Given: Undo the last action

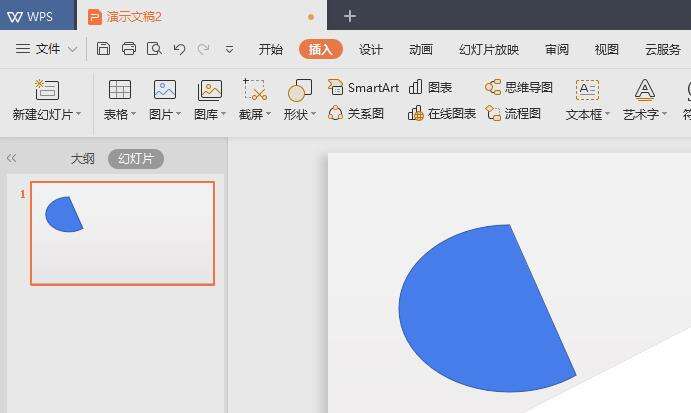Looking at the screenshot, I should click(179, 49).
